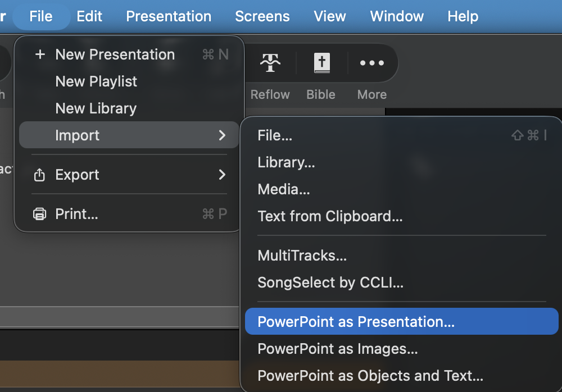Expand the Export submenu chevron
Viewport: 562px width, 392px height.
click(222, 175)
